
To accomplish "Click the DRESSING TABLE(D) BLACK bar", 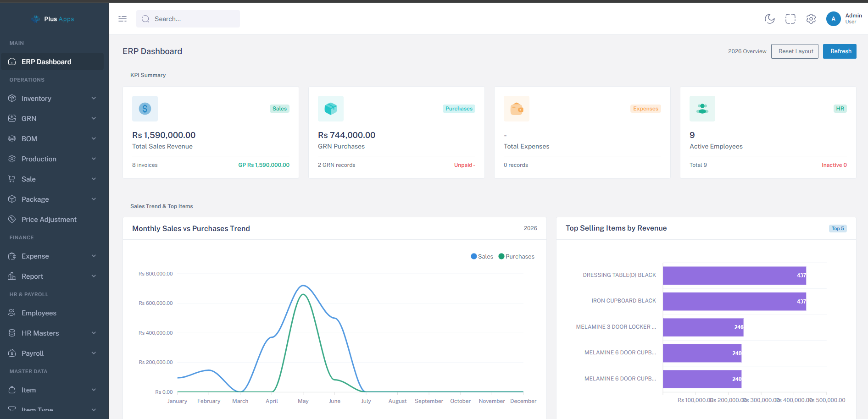I will (734, 276).
